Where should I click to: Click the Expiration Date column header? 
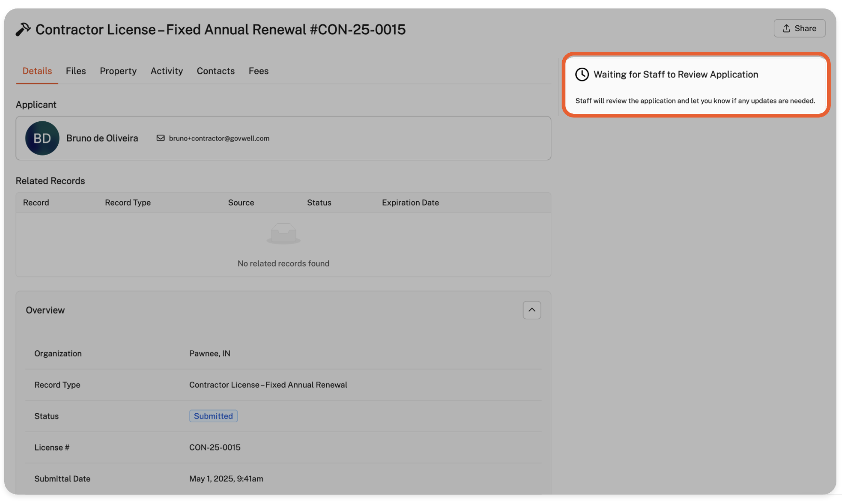click(x=410, y=203)
